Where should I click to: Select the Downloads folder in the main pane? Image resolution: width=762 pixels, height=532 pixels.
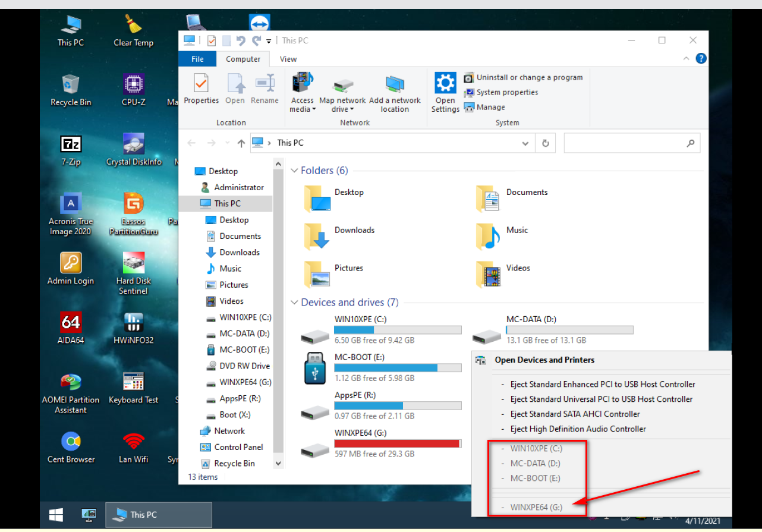(339, 235)
